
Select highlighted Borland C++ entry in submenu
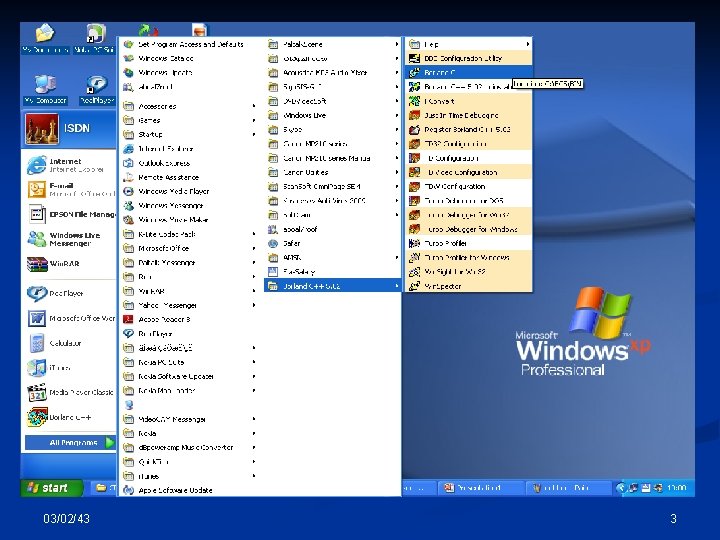tap(468, 73)
